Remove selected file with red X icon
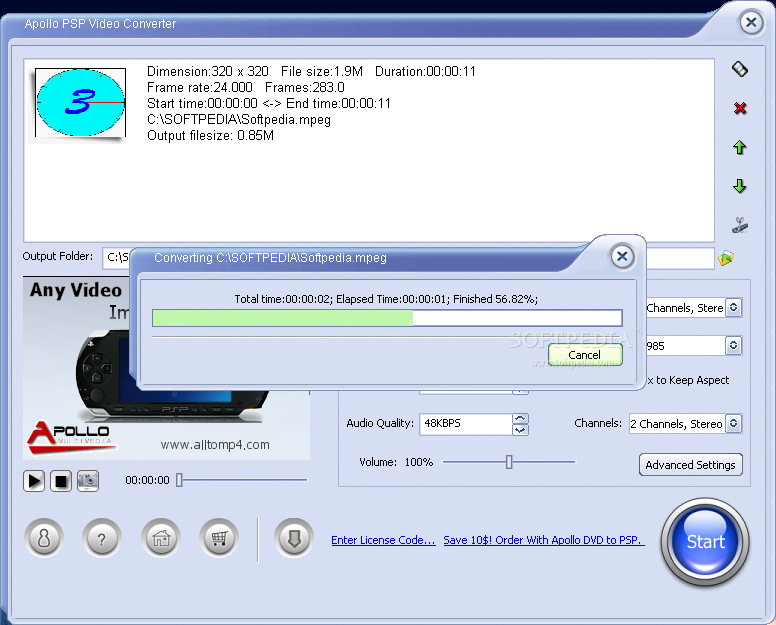 point(740,108)
